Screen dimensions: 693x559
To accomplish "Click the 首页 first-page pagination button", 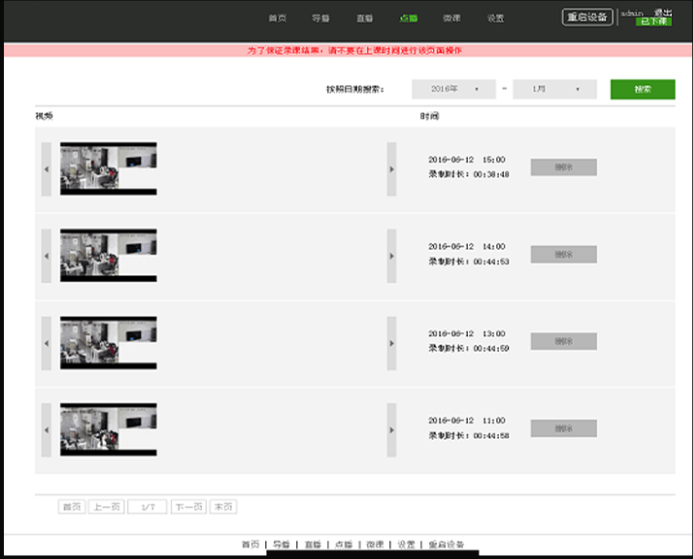I will [x=72, y=507].
